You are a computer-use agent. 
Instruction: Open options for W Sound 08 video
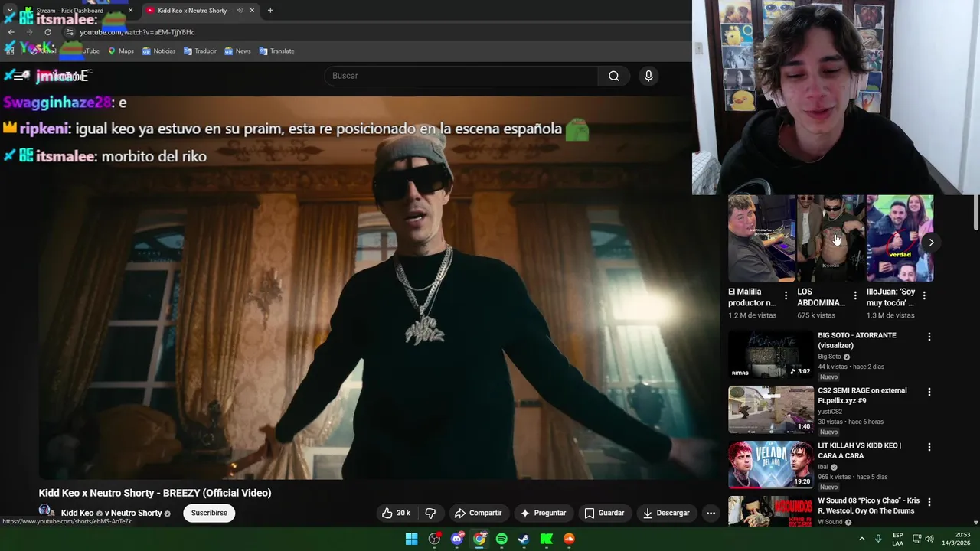pyautogui.click(x=929, y=502)
